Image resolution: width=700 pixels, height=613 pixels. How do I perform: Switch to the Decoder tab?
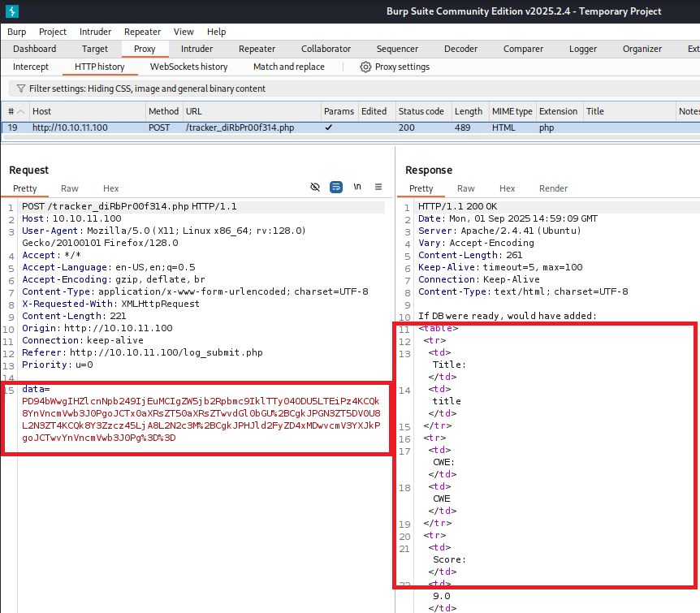460,49
